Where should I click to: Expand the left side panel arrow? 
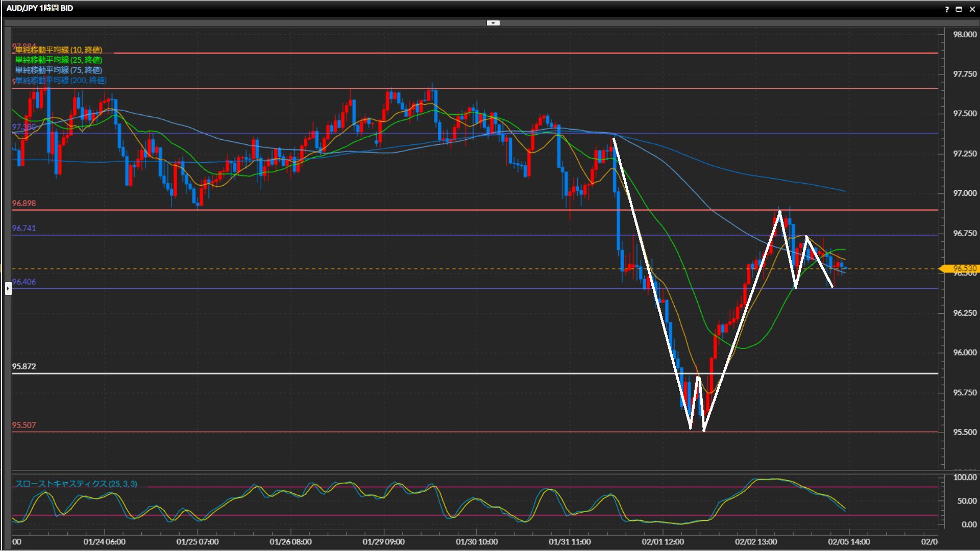pos(8,289)
